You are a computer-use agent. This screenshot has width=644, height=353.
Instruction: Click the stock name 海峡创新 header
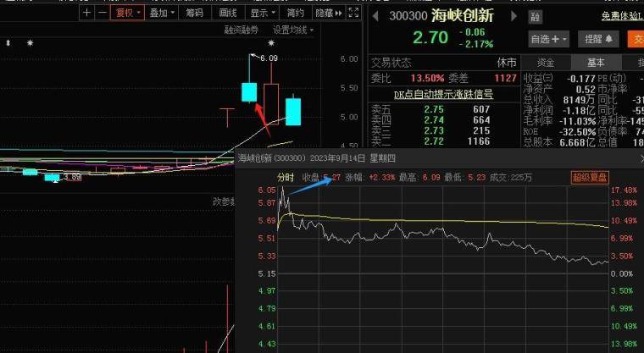(x=463, y=16)
